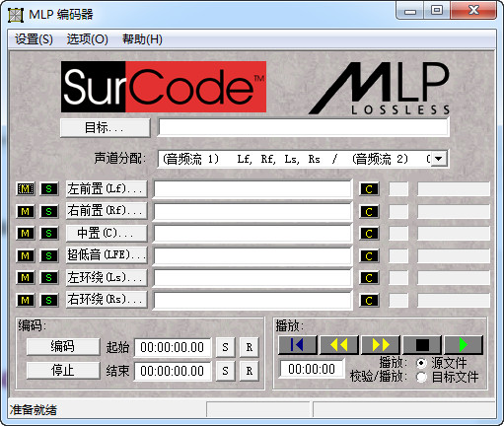This screenshot has height=426, width=504.
Task: Solo the 右前置 (Rf) channel
Action: point(49,211)
